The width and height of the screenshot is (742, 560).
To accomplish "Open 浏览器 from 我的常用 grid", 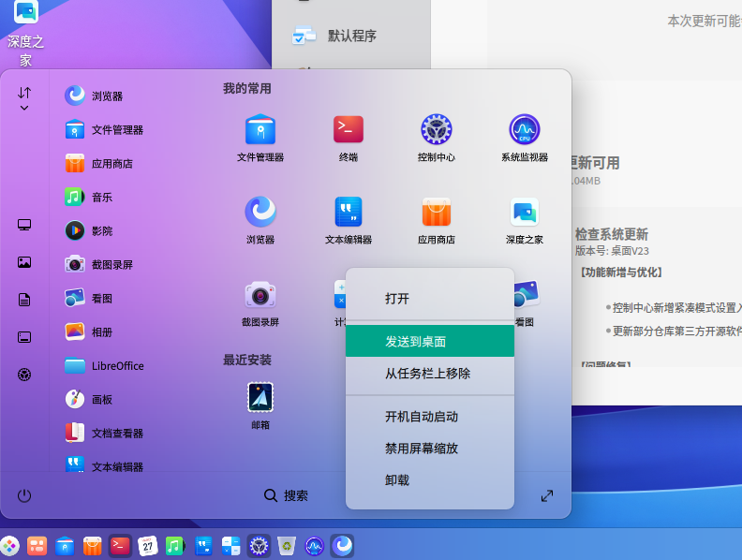I will [260, 220].
